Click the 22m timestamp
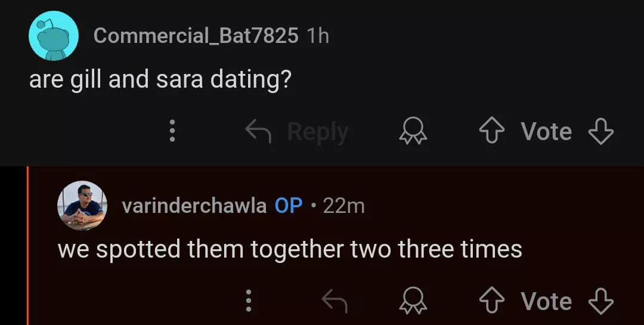The height and width of the screenshot is (325, 644). pos(343,206)
